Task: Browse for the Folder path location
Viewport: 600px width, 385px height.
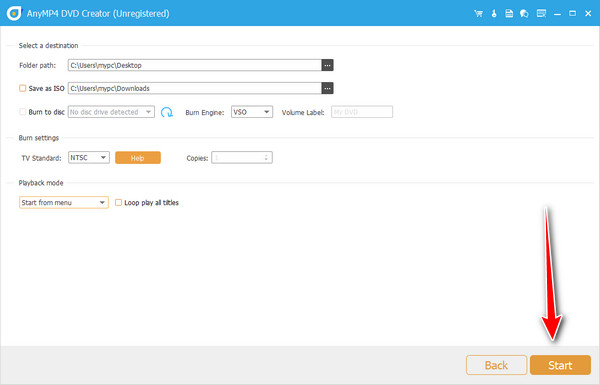Action: [x=327, y=65]
